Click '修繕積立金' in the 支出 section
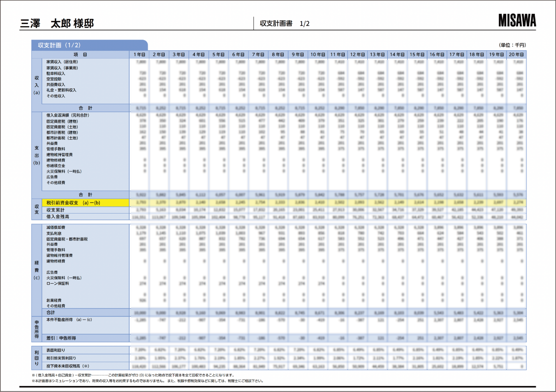The width and height of the screenshot is (556, 392). pos(56,165)
